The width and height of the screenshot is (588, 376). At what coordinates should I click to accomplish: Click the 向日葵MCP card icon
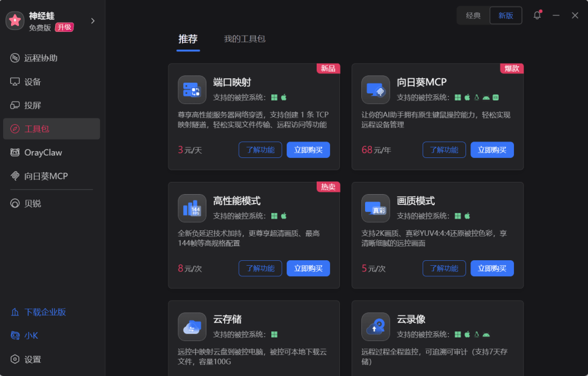(375, 90)
